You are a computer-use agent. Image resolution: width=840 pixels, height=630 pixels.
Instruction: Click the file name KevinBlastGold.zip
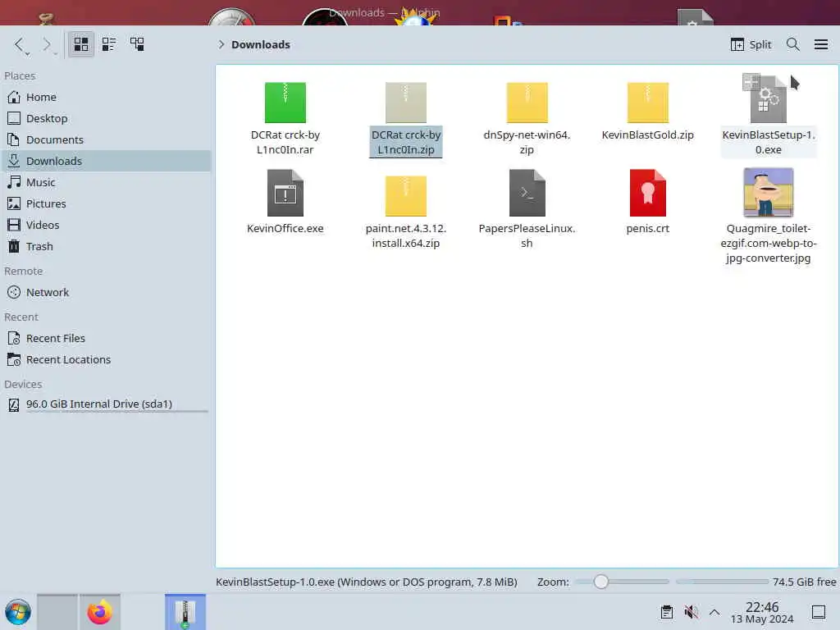click(x=648, y=135)
